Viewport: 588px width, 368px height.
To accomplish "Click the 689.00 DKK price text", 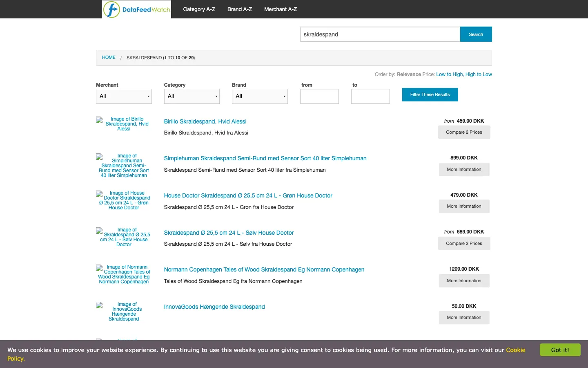I will click(470, 232).
